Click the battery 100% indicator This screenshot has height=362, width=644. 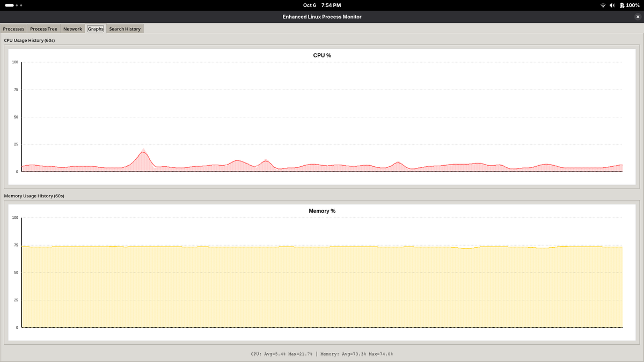click(629, 5)
